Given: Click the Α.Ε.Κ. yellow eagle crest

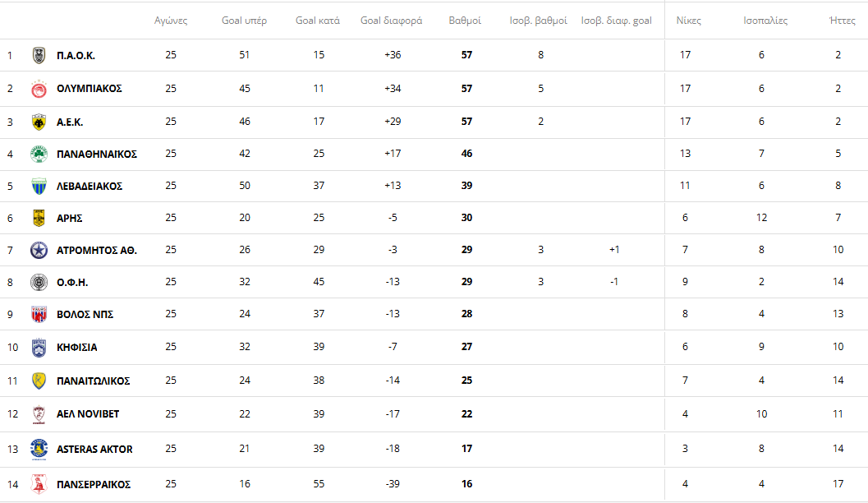Looking at the screenshot, I should pos(39,122).
